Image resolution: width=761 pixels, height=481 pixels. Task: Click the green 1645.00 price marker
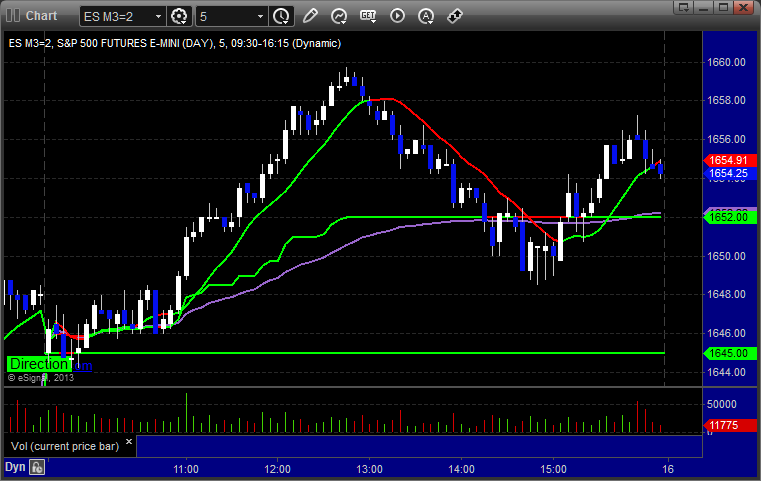(728, 353)
